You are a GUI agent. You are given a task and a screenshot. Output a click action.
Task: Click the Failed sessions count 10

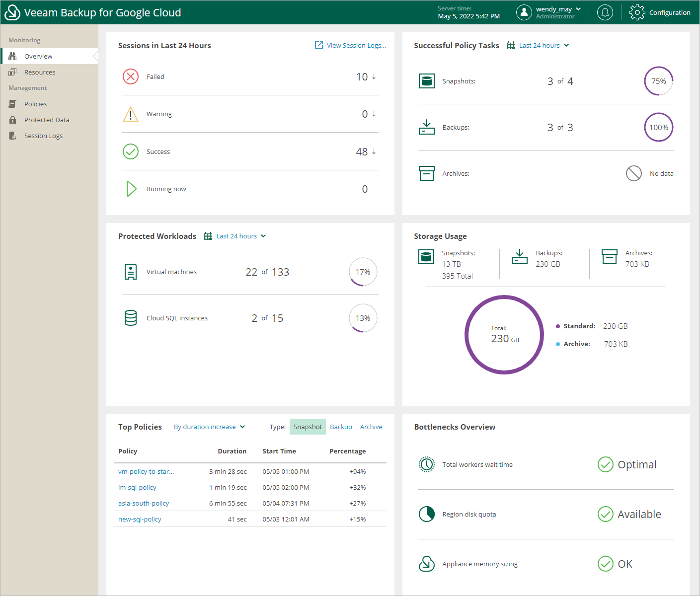[362, 76]
